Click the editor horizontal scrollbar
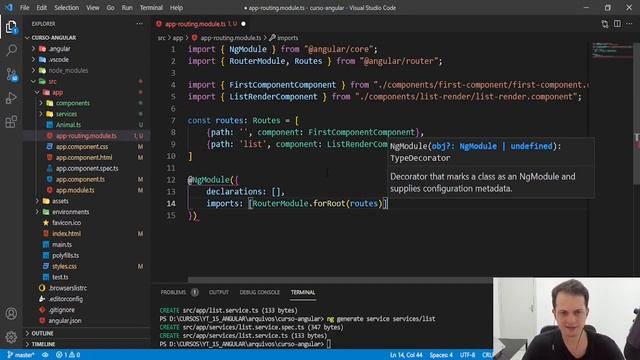 point(340,280)
